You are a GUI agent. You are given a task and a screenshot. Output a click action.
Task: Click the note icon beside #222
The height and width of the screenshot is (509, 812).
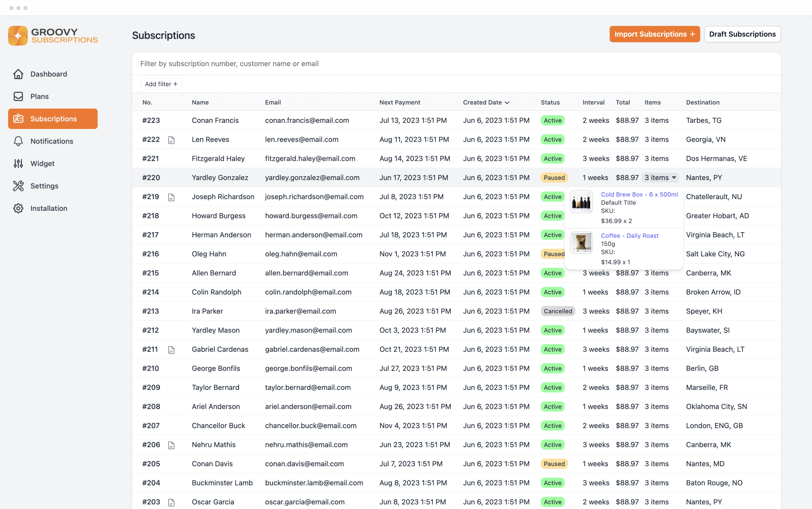coord(171,140)
